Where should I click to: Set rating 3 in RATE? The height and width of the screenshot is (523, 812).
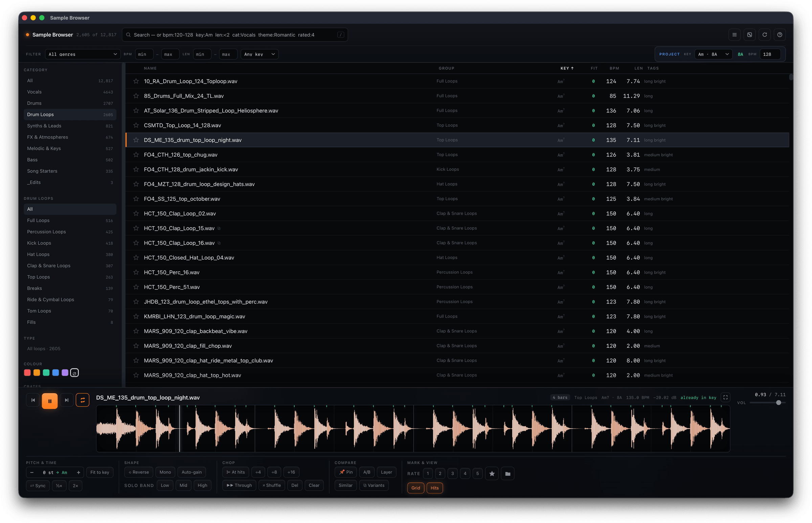pyautogui.click(x=452, y=473)
